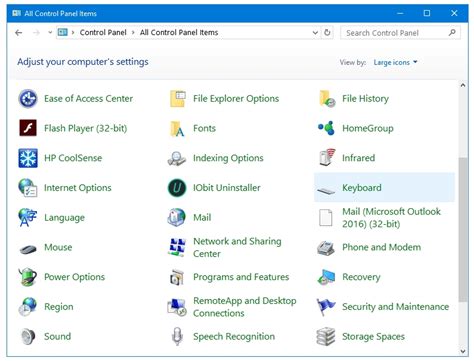Open the Security and Maintenance flag icon

(326, 307)
